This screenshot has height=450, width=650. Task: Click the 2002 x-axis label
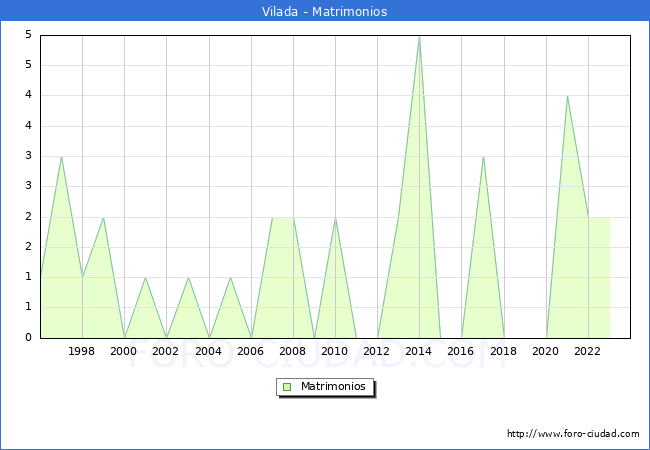coord(166,351)
